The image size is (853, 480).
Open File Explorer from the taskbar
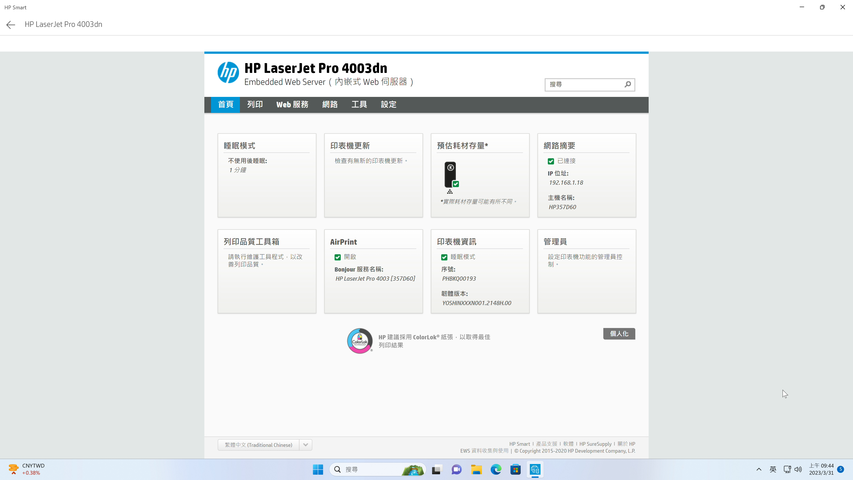[x=476, y=469]
